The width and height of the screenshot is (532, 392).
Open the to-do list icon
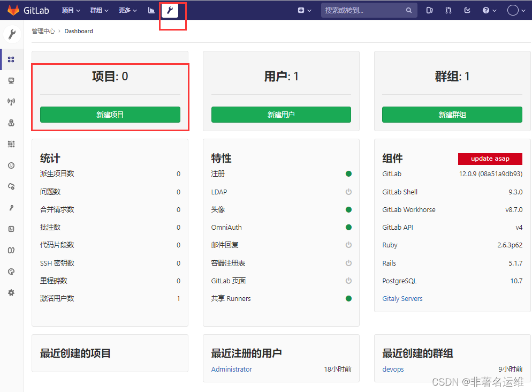tap(467, 11)
